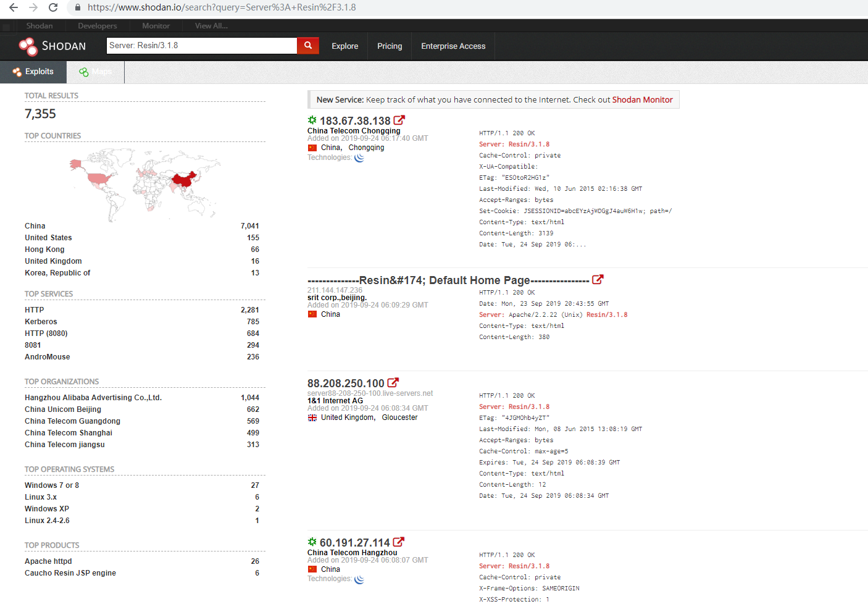This screenshot has width=868, height=604.
Task: Click browser reload page icon
Action: (53, 7)
